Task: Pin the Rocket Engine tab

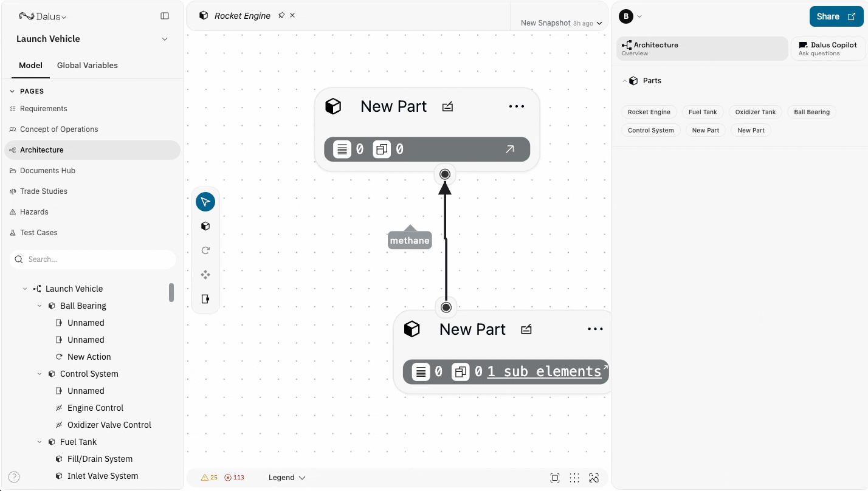Action: click(x=281, y=15)
